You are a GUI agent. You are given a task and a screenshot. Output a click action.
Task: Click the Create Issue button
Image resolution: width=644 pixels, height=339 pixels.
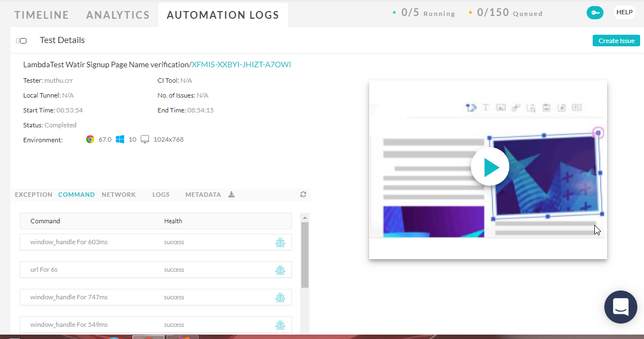tap(616, 41)
